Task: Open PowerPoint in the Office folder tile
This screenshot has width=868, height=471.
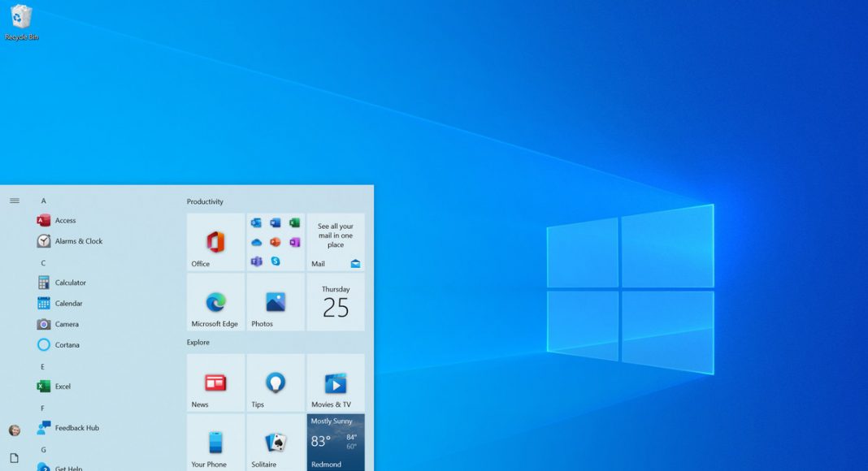Action: click(x=276, y=242)
